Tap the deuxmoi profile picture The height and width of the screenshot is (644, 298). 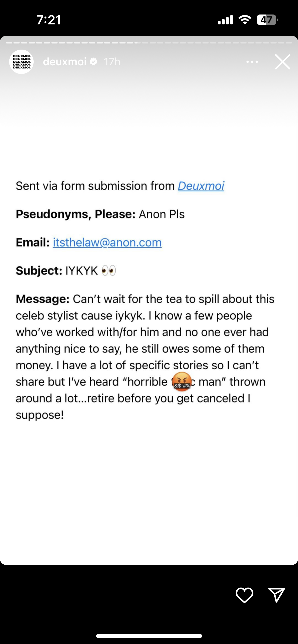tap(21, 62)
